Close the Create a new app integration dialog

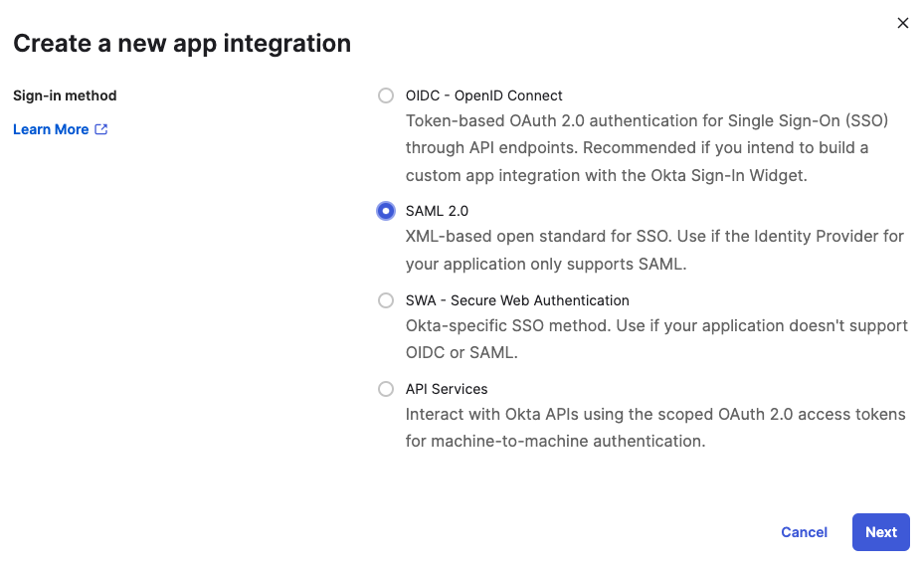click(x=903, y=23)
